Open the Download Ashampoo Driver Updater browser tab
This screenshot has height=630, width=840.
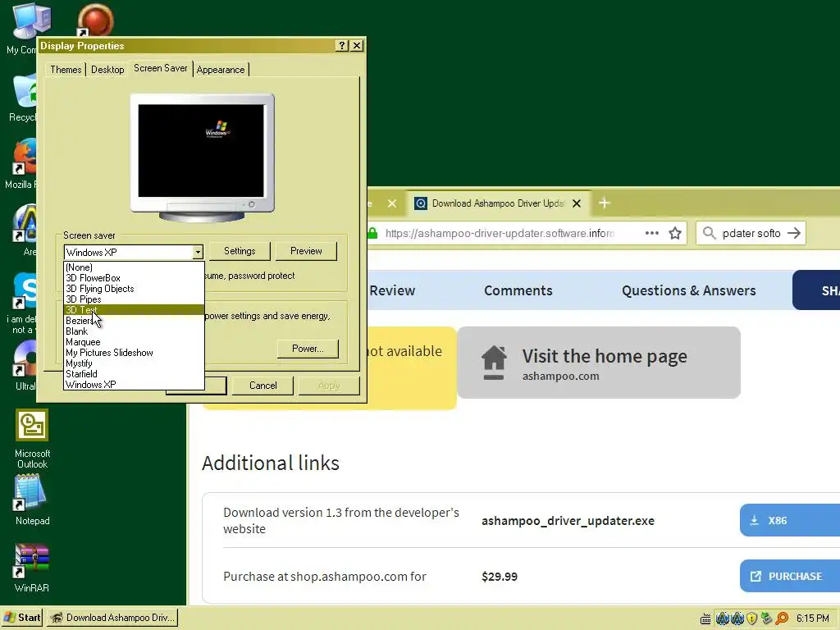click(x=498, y=203)
